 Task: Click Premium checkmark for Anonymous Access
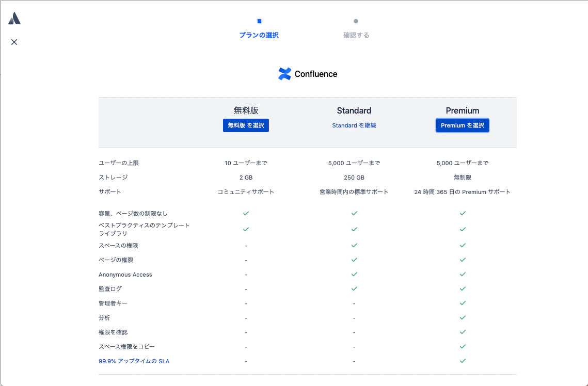463,275
